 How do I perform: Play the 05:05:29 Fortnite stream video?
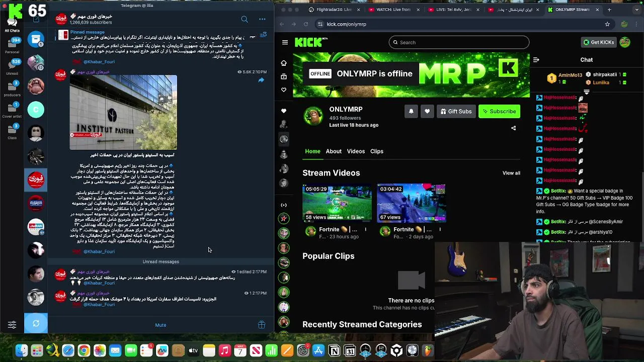tap(337, 204)
